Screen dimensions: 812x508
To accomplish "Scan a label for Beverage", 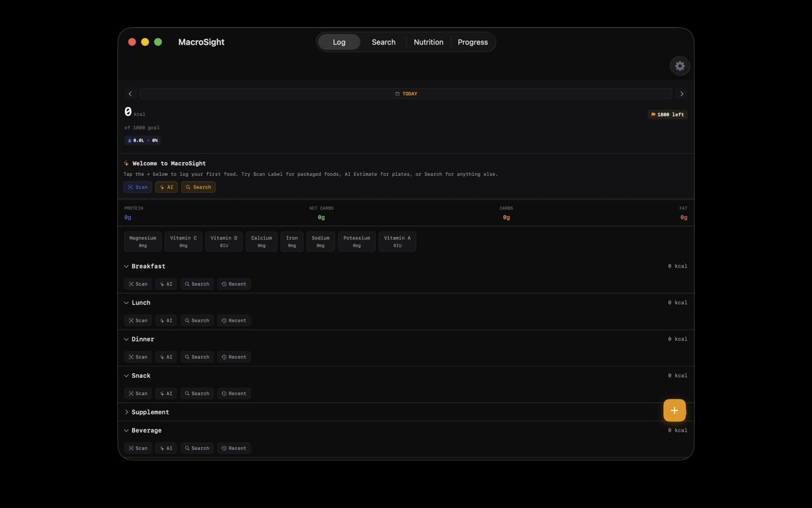I will coord(138,448).
